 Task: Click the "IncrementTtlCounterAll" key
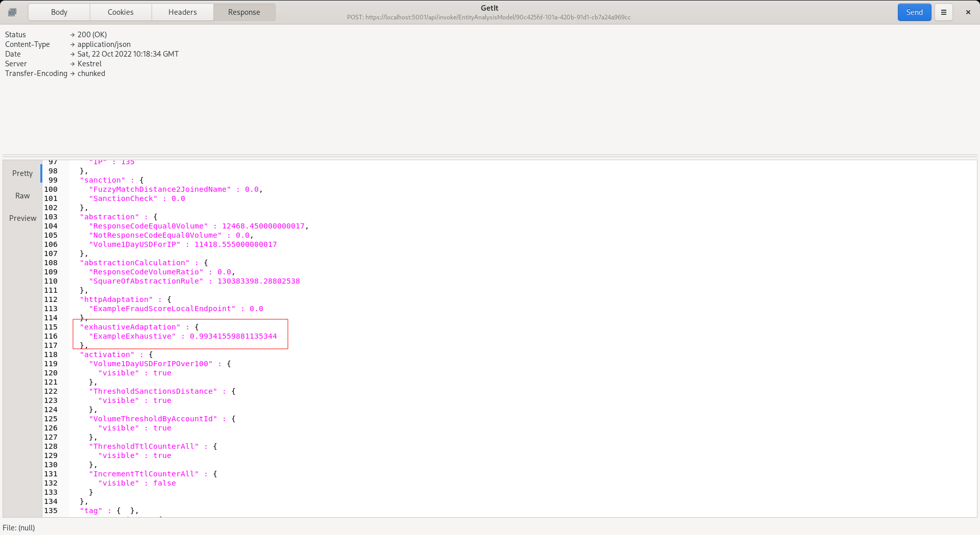[x=144, y=474]
